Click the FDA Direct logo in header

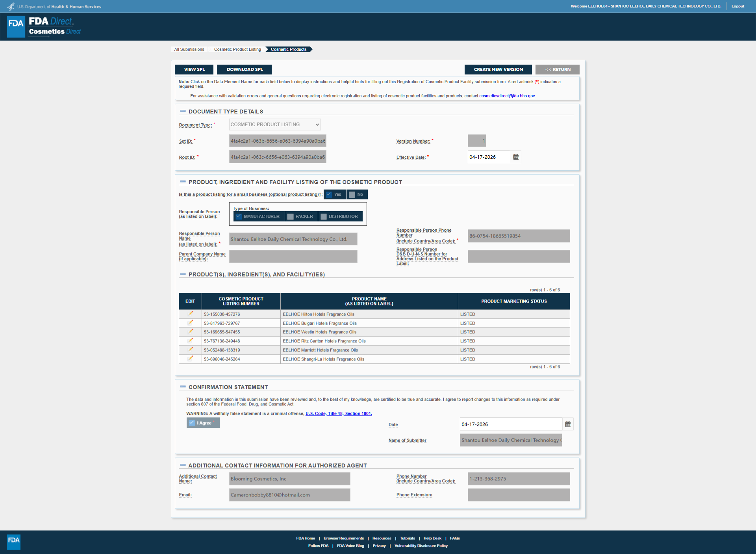coord(44,26)
